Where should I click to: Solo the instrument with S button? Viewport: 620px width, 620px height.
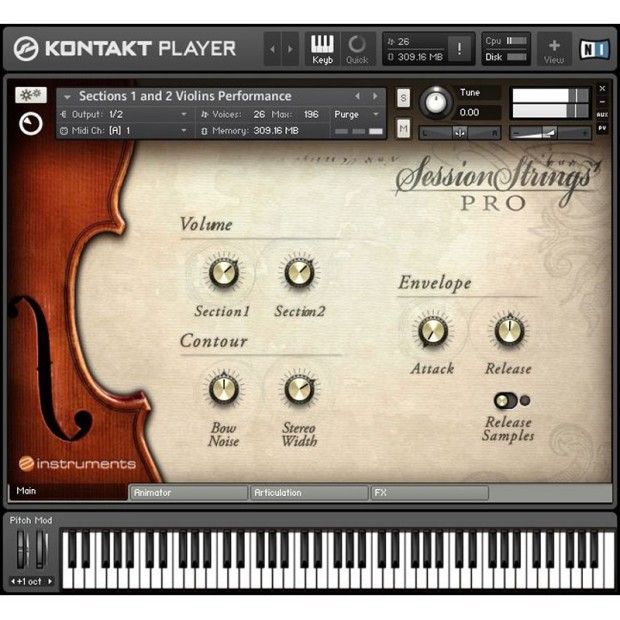[403, 98]
